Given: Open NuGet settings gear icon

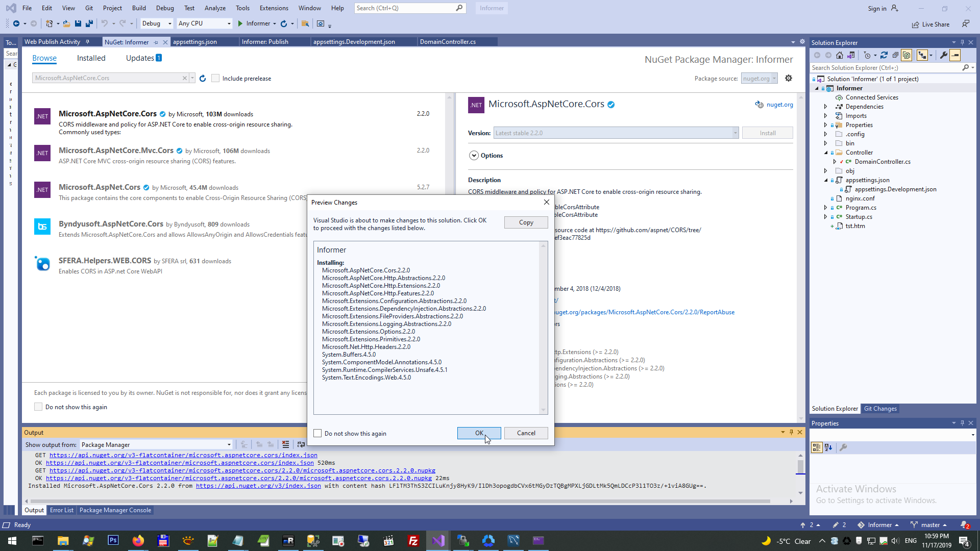Looking at the screenshot, I should tap(789, 78).
